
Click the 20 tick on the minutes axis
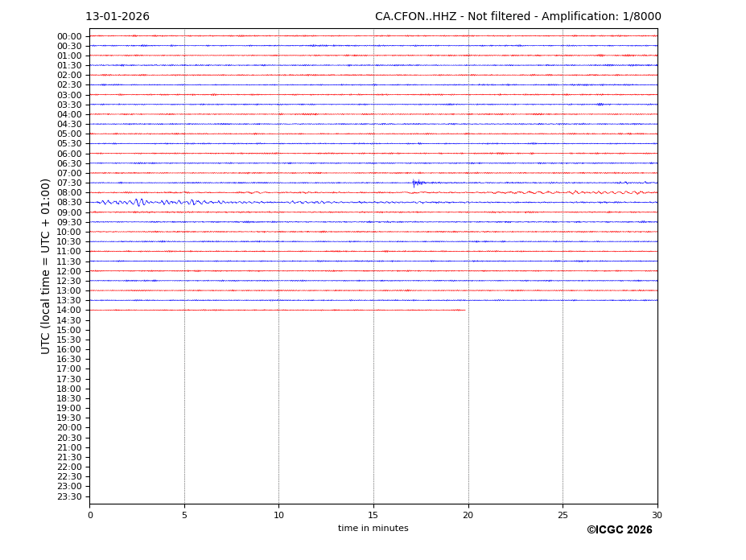coord(468,515)
